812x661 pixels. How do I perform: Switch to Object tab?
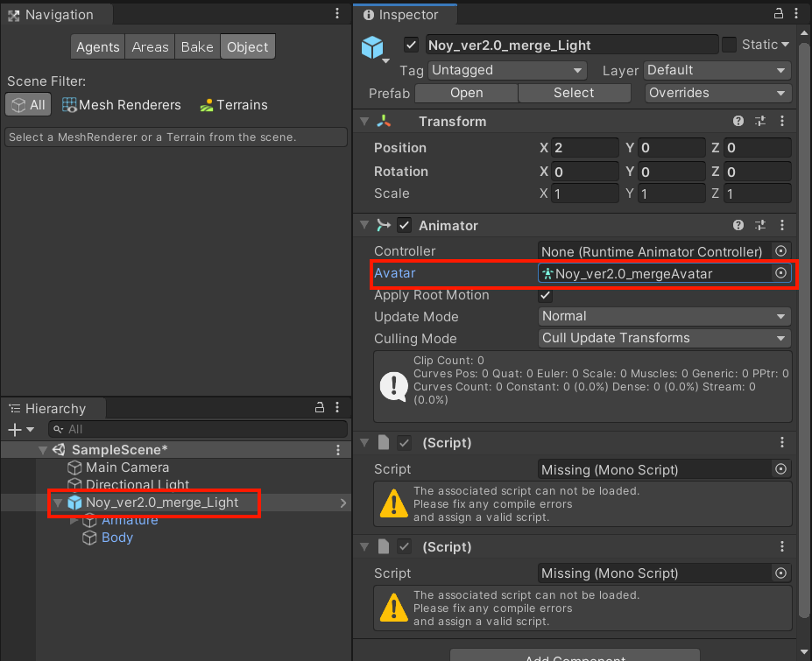(x=248, y=46)
